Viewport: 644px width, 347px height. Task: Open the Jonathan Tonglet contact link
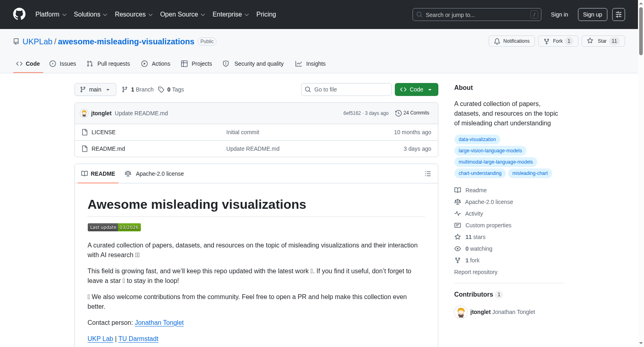click(x=159, y=322)
